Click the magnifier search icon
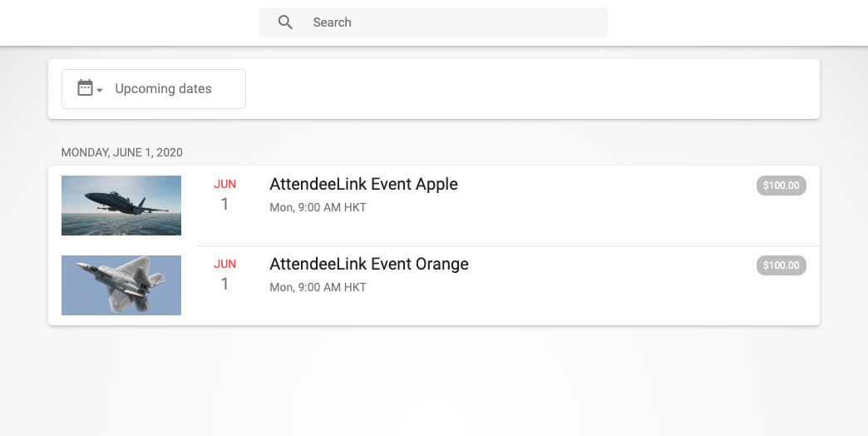 285,22
